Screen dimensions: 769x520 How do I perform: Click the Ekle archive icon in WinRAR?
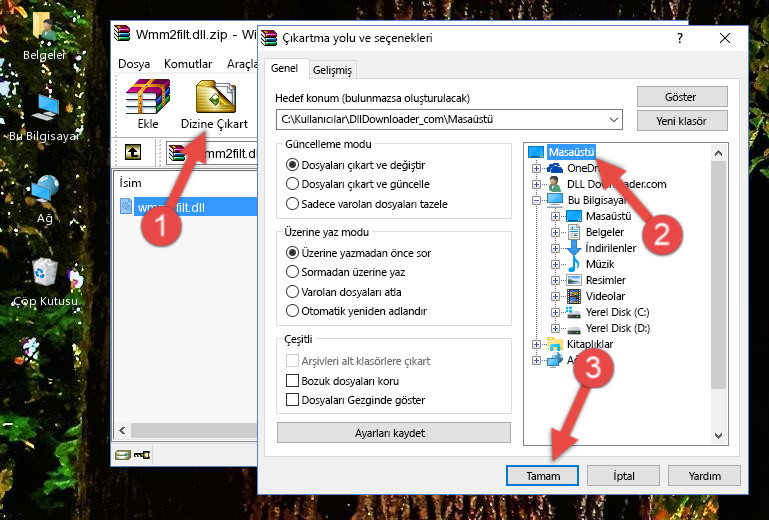148,97
